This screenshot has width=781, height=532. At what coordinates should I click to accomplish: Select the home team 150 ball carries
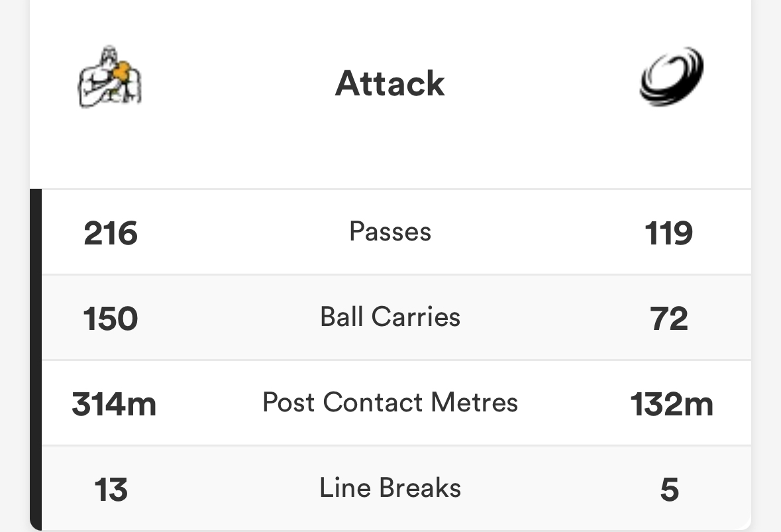click(111, 319)
